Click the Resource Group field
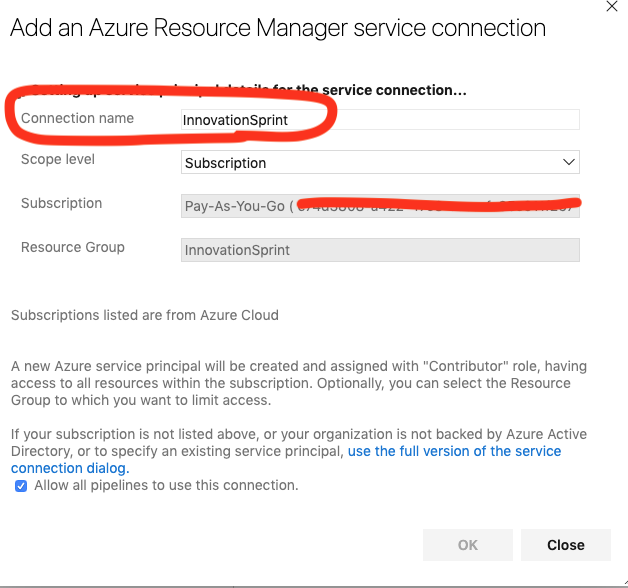The width and height of the screenshot is (628, 588). 380,250
